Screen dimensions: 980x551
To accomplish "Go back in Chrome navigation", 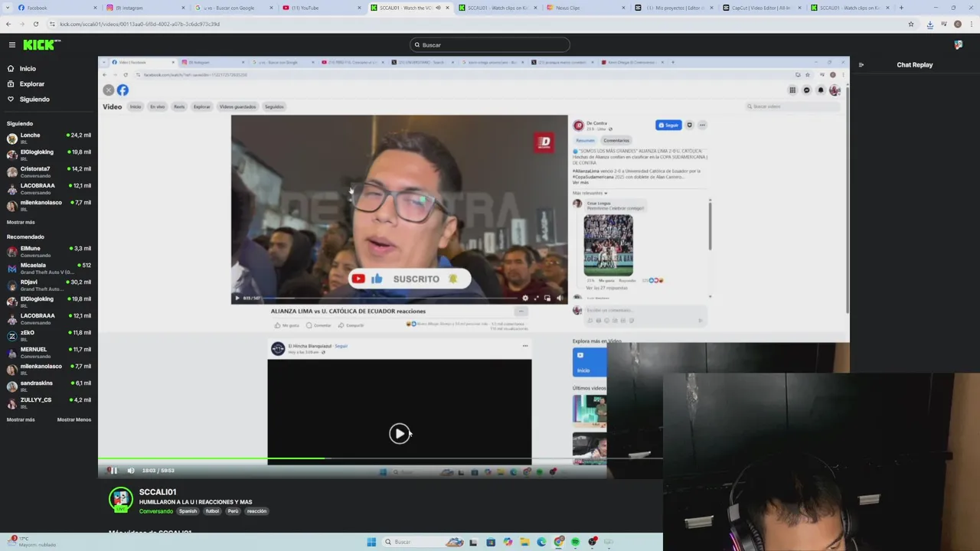I will coord(8,24).
